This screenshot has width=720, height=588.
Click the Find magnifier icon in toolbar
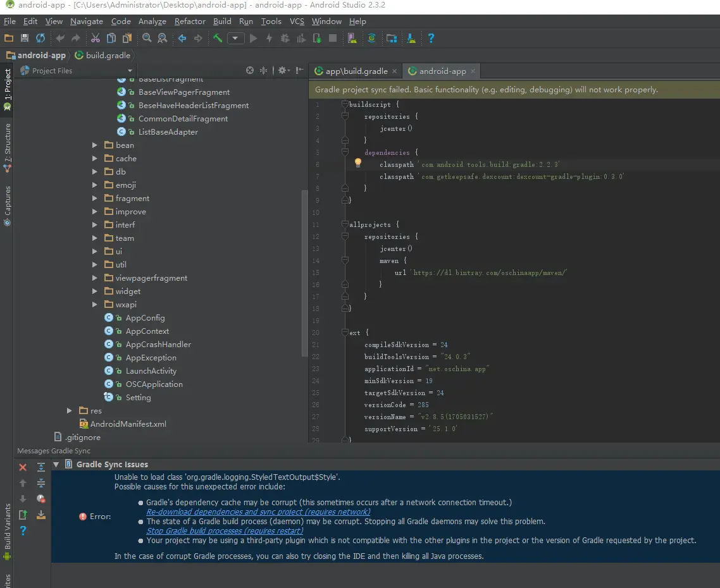(147, 39)
